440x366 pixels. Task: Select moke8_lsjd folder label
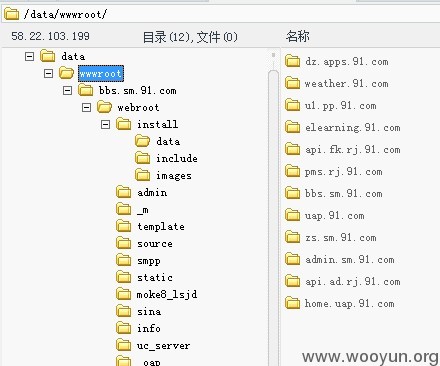click(167, 294)
